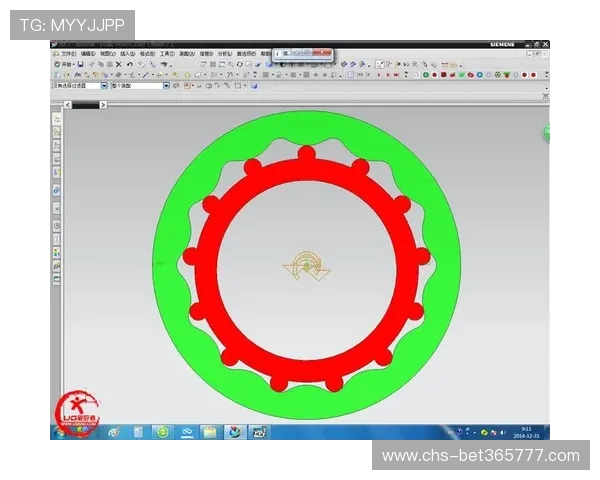The height and width of the screenshot is (480, 600).
Task: Expand the motion toolbar overflow arrow at right end
Action: tap(546, 75)
